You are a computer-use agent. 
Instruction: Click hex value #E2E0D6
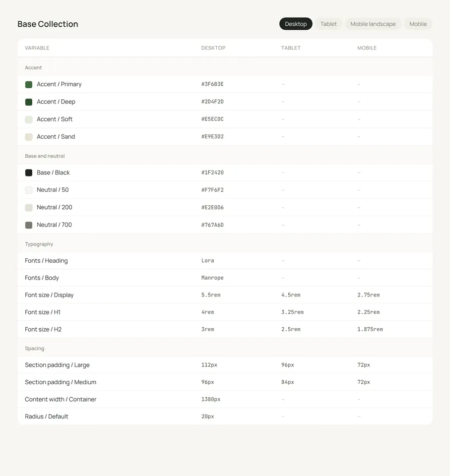pos(212,207)
